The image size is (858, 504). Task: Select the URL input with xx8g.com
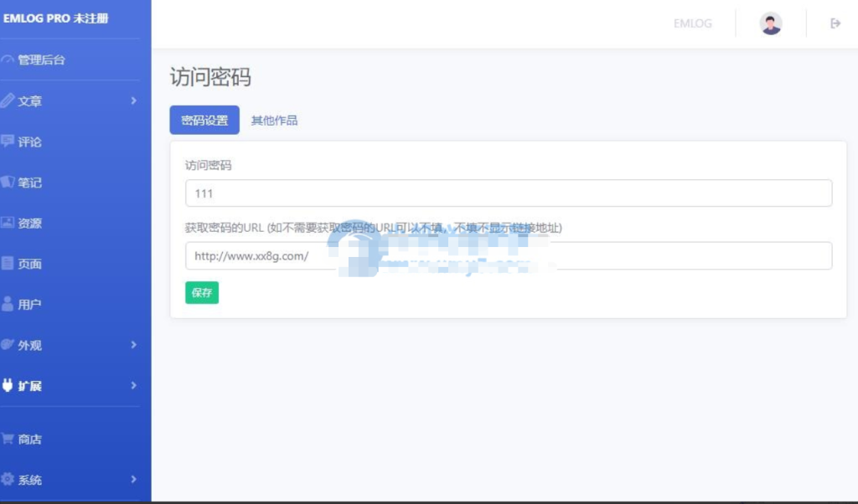click(x=507, y=255)
